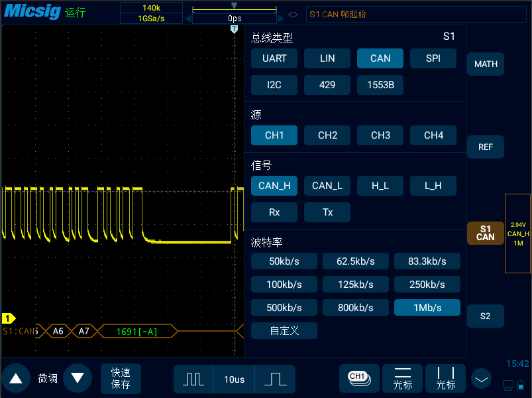
Task: Select UART bus type
Action: click(x=274, y=58)
